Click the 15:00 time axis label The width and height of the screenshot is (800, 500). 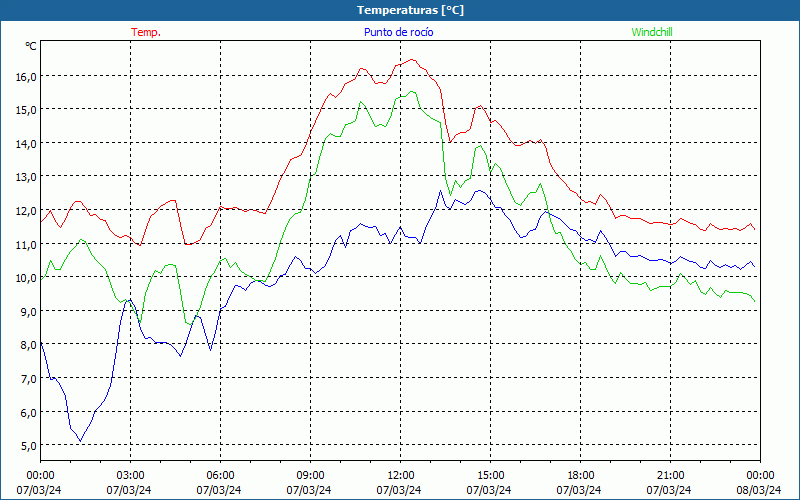click(490, 476)
